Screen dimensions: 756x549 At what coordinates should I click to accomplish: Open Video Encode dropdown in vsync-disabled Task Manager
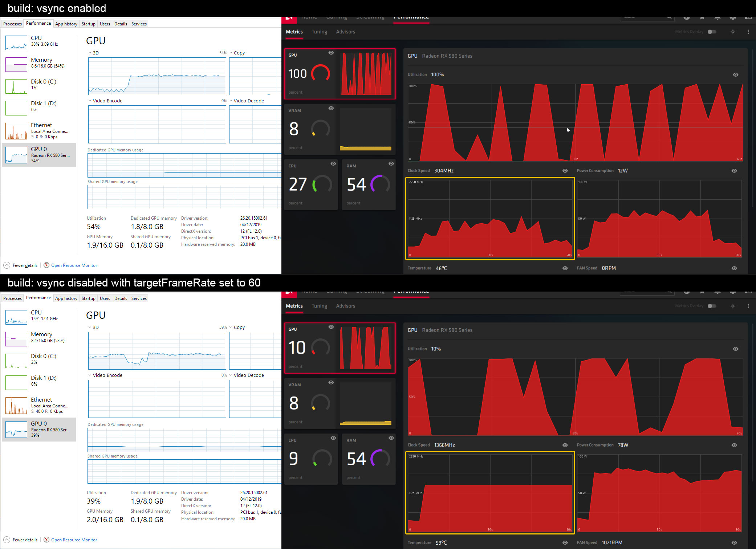tap(90, 375)
